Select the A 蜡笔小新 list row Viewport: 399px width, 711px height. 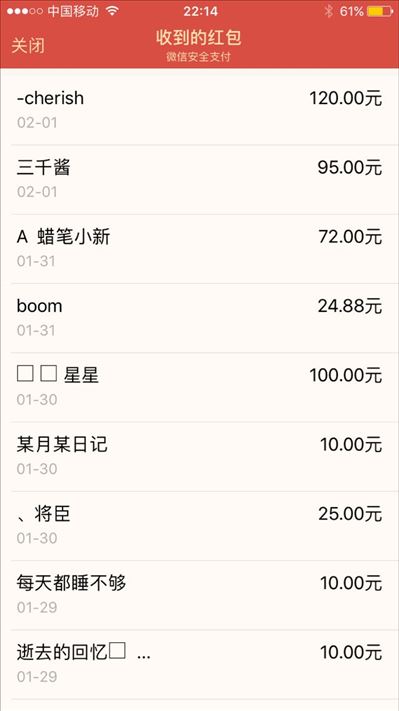[x=200, y=249]
